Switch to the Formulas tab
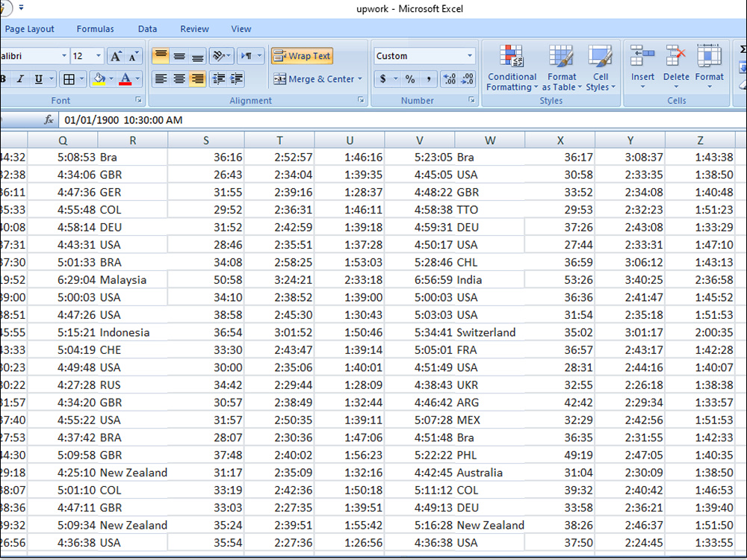 coord(96,29)
